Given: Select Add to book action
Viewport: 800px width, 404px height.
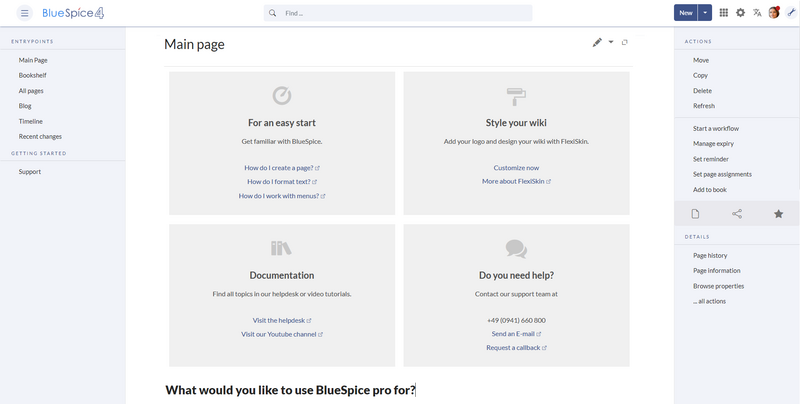Looking at the screenshot, I should pyautogui.click(x=710, y=190).
